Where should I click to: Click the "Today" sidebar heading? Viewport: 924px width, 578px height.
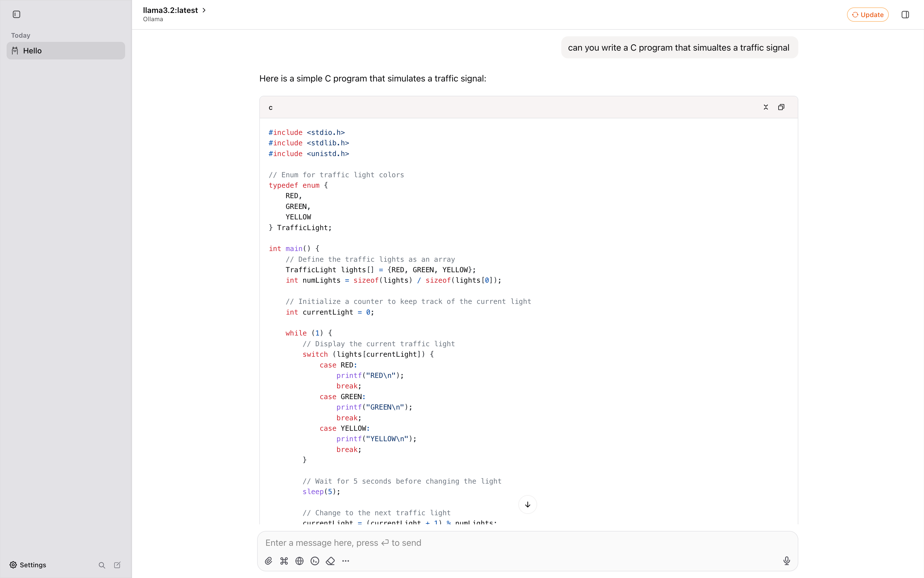(21, 35)
